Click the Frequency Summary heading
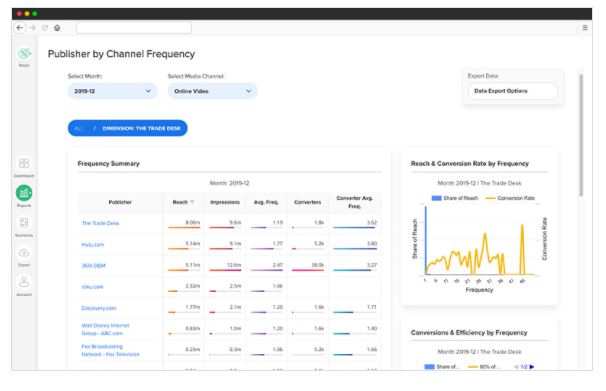This screenshot has width=606, height=391. click(x=109, y=163)
